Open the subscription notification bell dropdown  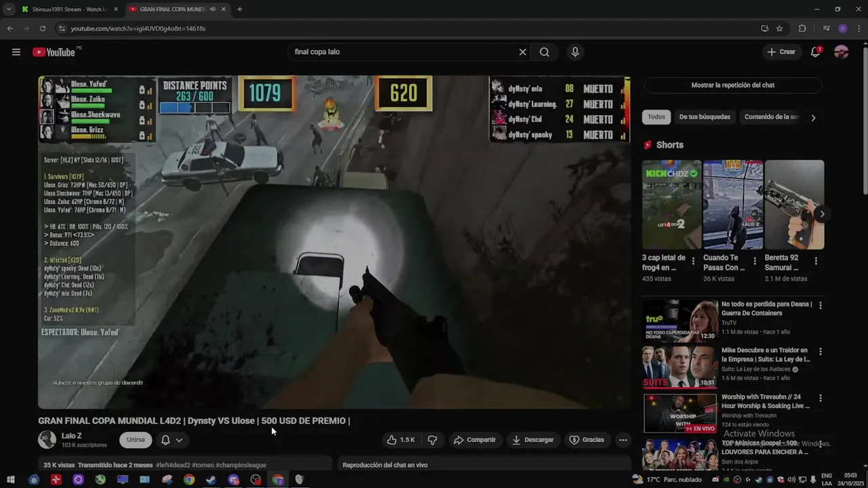coord(172,440)
